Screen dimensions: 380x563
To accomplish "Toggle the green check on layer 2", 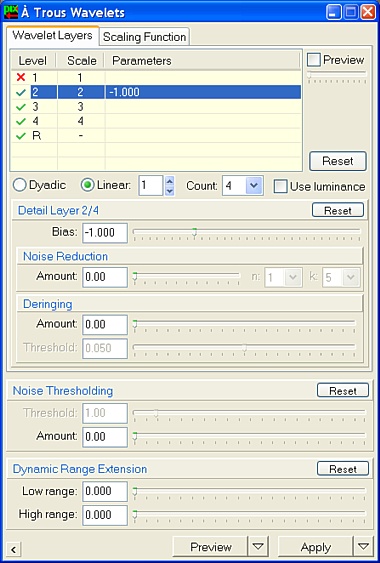I will (21, 92).
